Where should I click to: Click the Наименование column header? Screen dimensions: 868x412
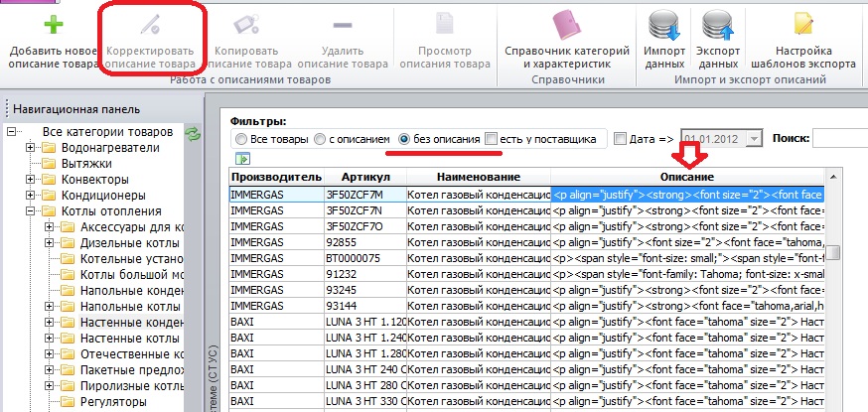(x=479, y=178)
